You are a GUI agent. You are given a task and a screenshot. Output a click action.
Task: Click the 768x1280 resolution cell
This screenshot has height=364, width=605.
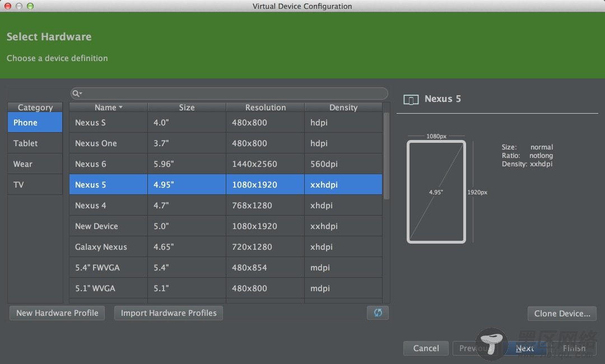pos(265,206)
